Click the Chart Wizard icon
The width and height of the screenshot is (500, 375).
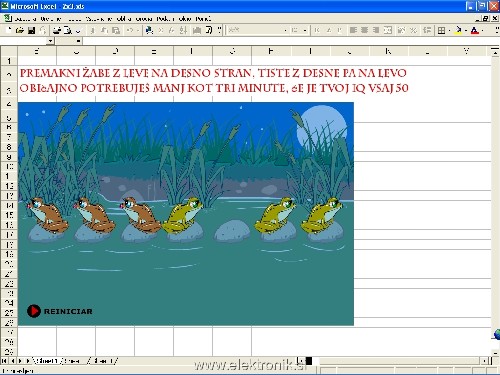(x=197, y=30)
